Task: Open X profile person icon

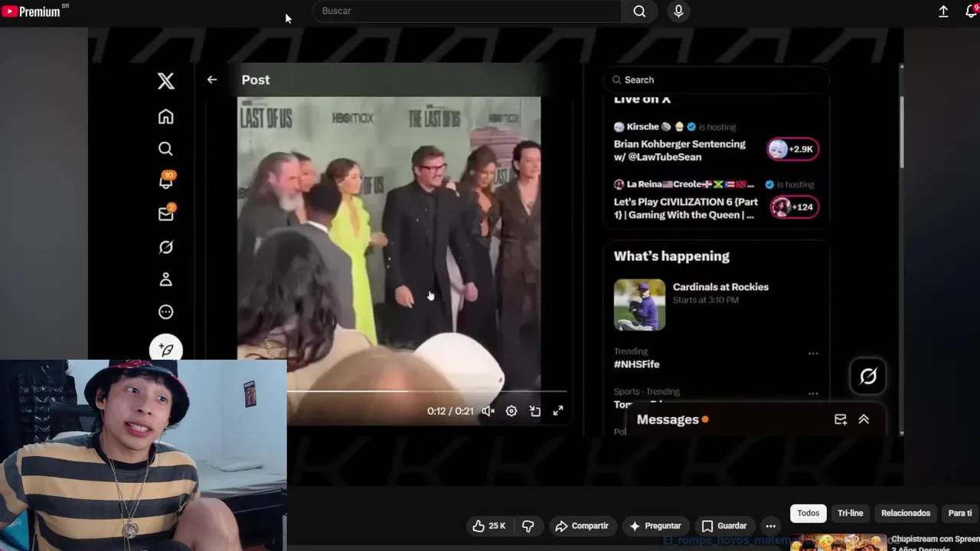Action: point(165,279)
